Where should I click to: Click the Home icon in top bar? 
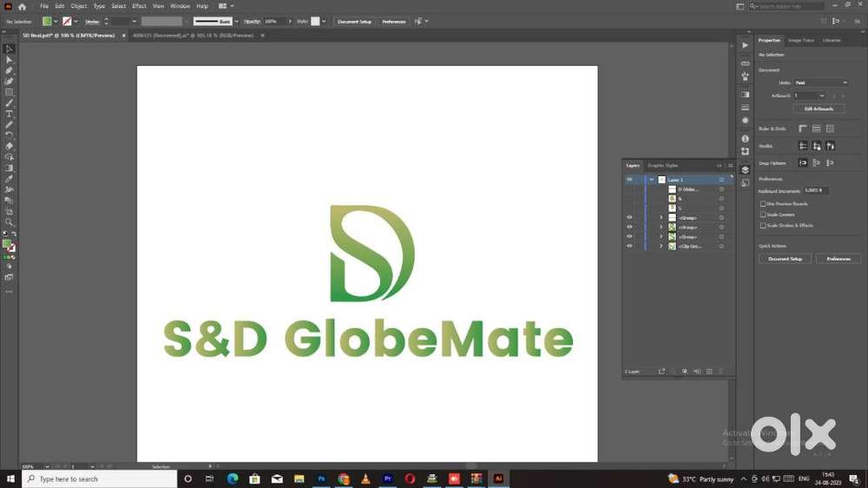tap(22, 6)
